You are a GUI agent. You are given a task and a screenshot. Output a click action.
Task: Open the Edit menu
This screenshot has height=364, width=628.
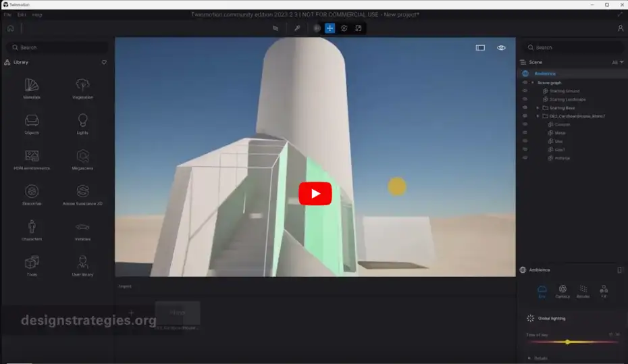22,14
